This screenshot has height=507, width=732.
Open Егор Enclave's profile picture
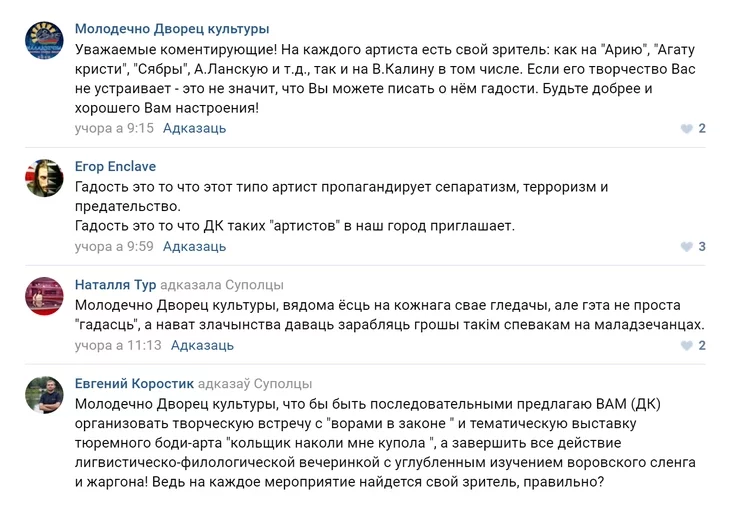tap(44, 178)
